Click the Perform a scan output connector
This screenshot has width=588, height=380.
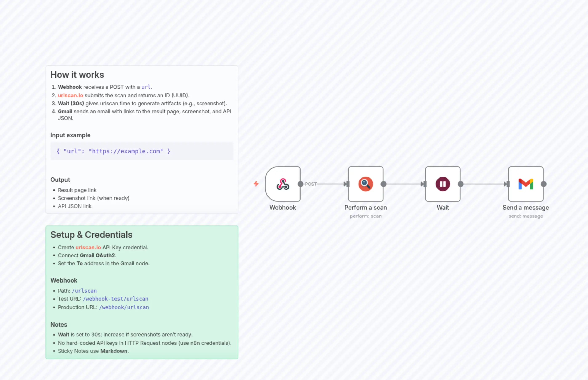(383, 184)
